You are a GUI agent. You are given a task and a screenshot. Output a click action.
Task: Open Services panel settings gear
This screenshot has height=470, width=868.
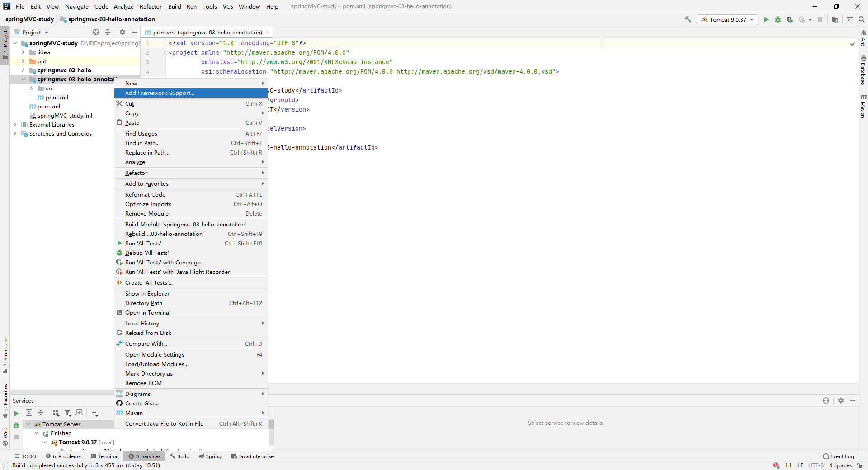(841, 400)
